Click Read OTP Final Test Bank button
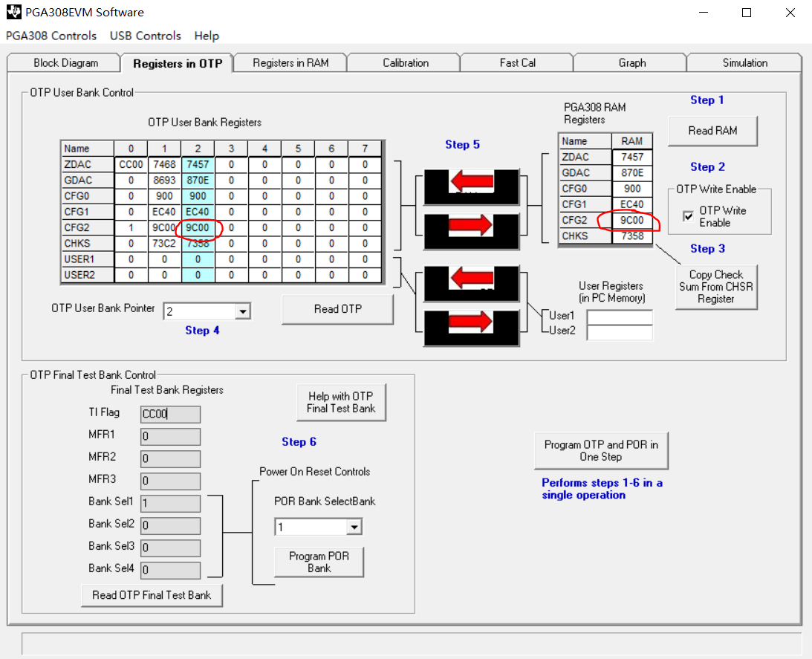Viewport: 812px width, 659px height. 152,595
